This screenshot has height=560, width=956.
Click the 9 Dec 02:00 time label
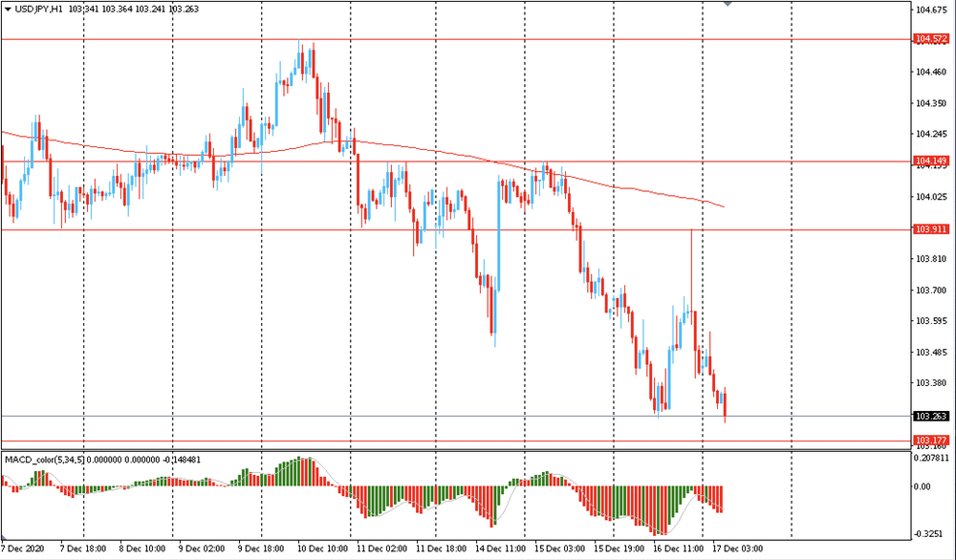tap(202, 549)
